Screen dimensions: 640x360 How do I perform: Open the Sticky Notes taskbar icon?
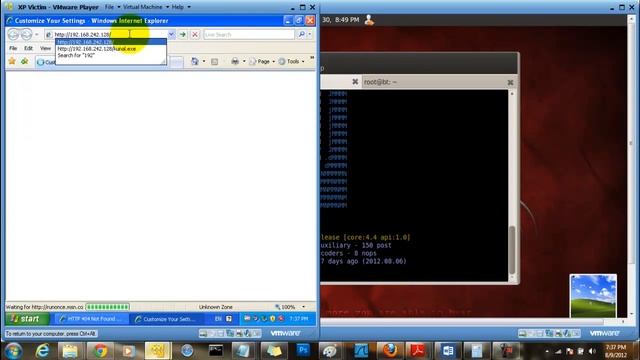click(274, 351)
